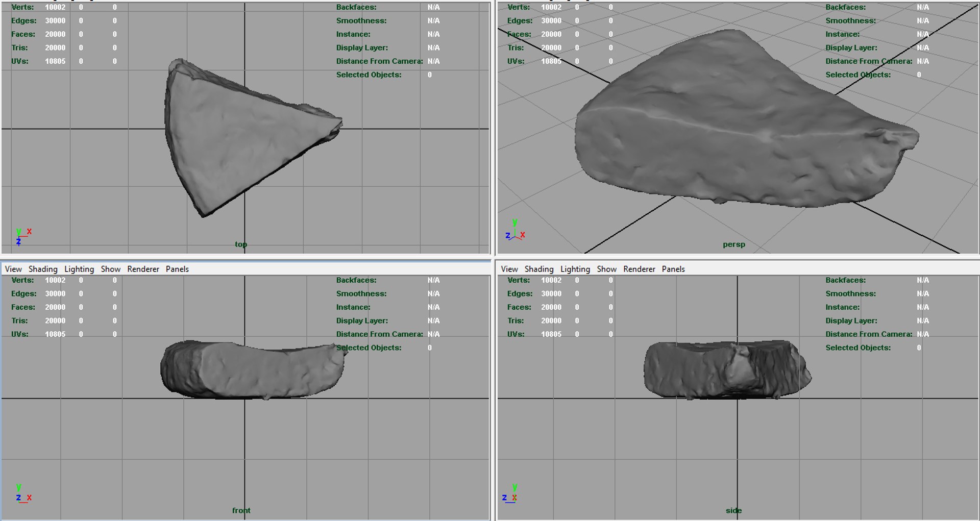Click the 'persp' camera name label
980x521 pixels.
point(734,244)
